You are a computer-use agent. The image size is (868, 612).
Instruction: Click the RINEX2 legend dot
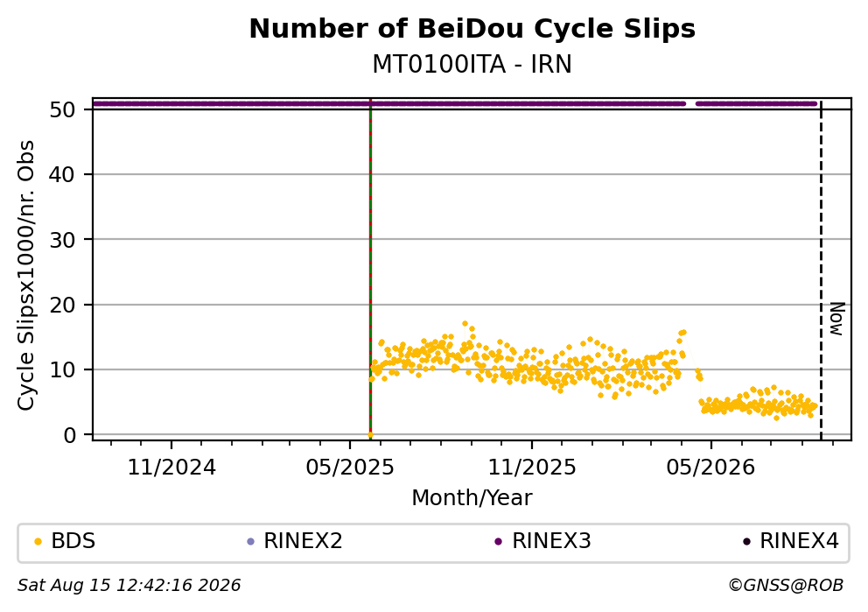[x=250, y=542]
